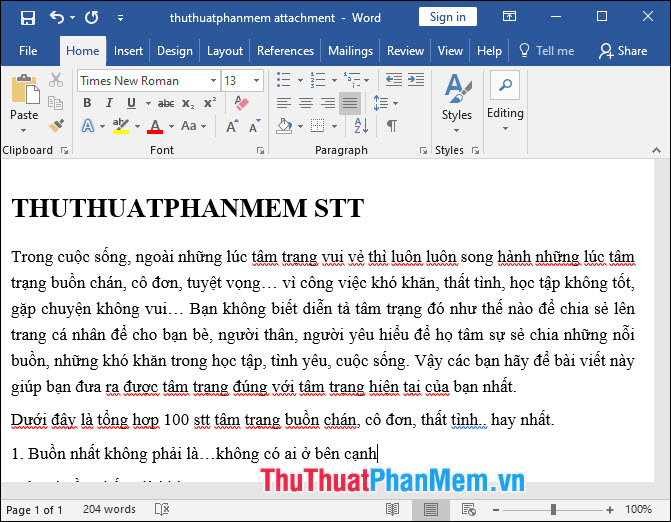This screenshot has height=522, width=671.
Task: Expand the Editing group
Action: (505, 101)
